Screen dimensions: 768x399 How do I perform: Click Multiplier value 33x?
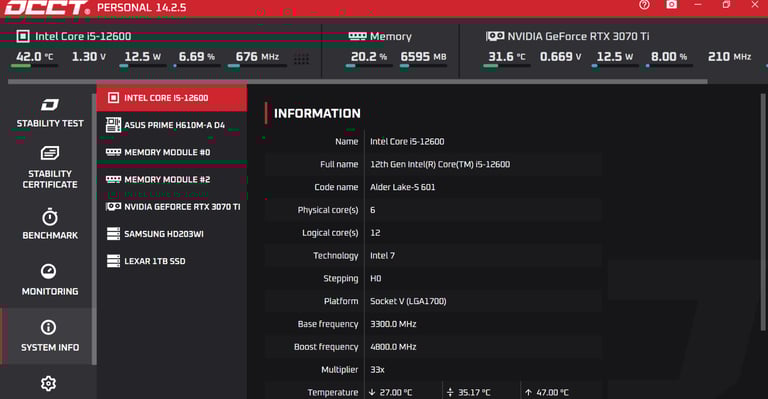[x=377, y=370]
